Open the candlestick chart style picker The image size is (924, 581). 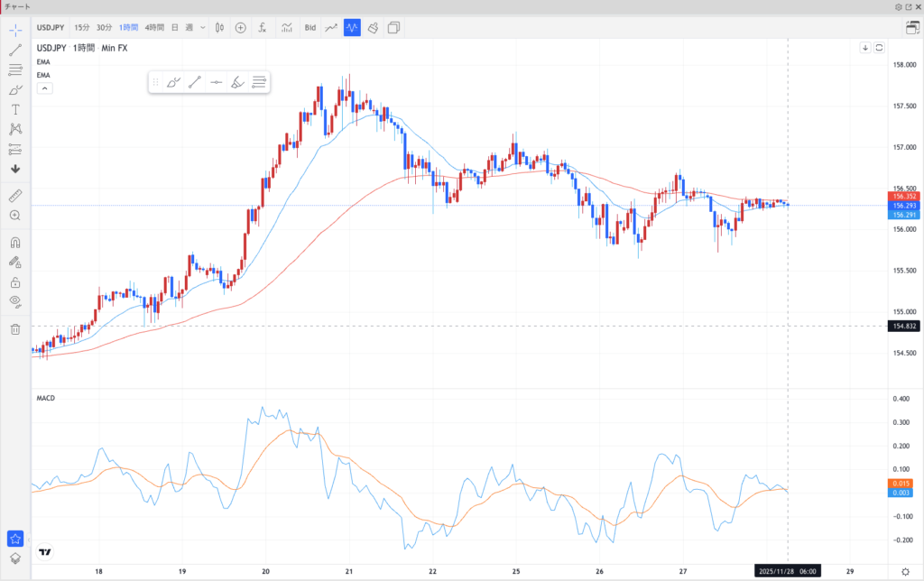(218, 28)
